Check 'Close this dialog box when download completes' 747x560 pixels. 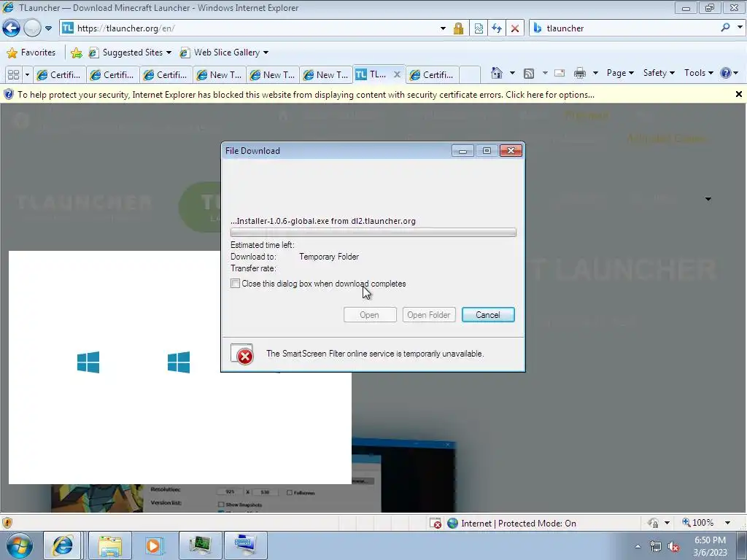coord(235,284)
